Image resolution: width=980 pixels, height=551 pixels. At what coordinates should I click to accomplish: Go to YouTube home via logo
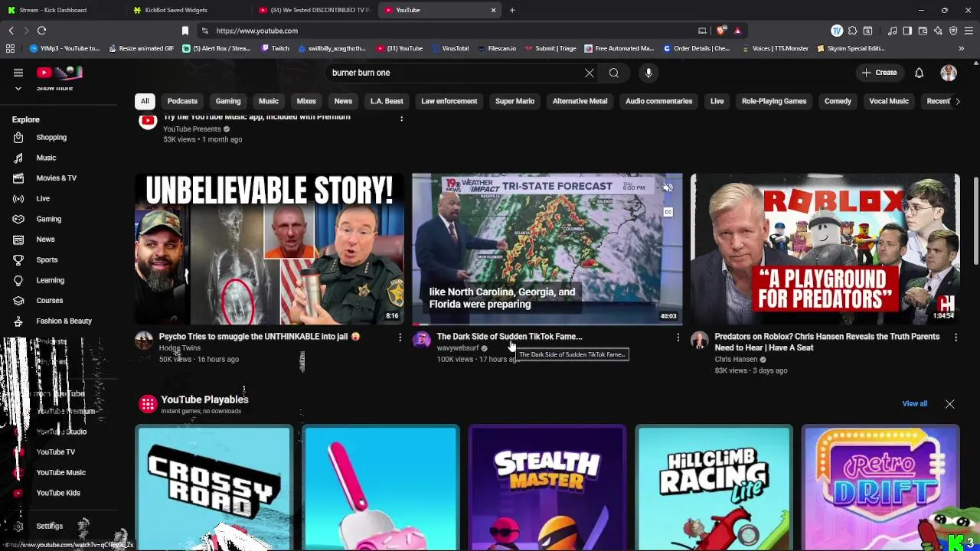tap(59, 73)
